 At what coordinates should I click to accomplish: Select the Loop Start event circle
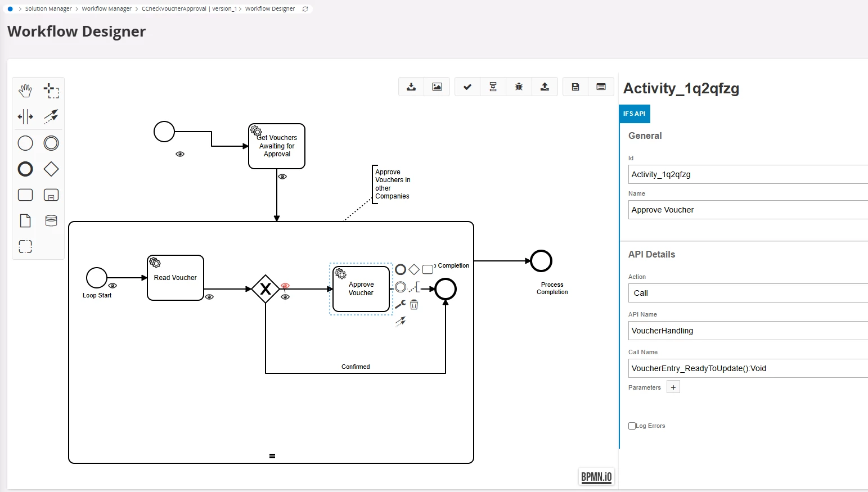(x=97, y=278)
